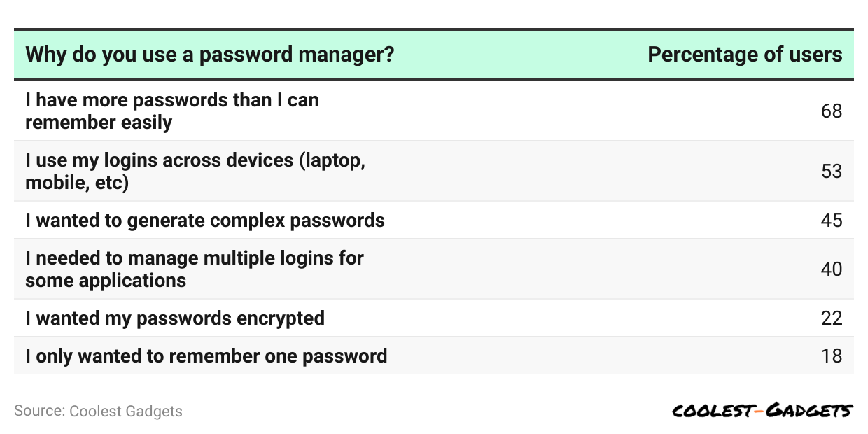Click the value 68
The image size is (868, 434).
(832, 111)
